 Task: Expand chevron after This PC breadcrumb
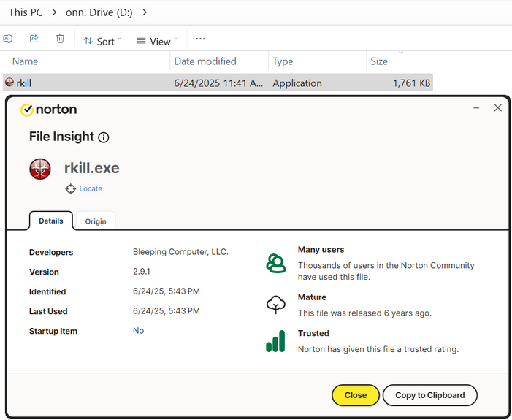[54, 12]
